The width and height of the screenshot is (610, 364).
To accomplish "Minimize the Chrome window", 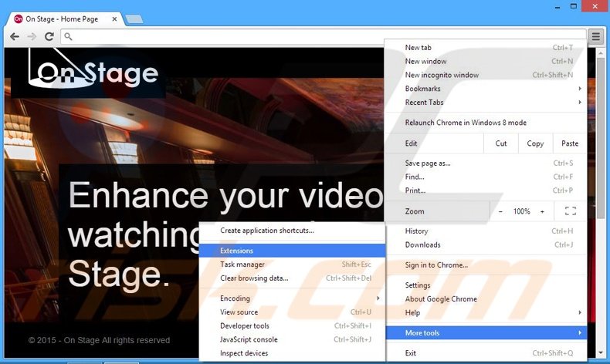I will [x=557, y=7].
